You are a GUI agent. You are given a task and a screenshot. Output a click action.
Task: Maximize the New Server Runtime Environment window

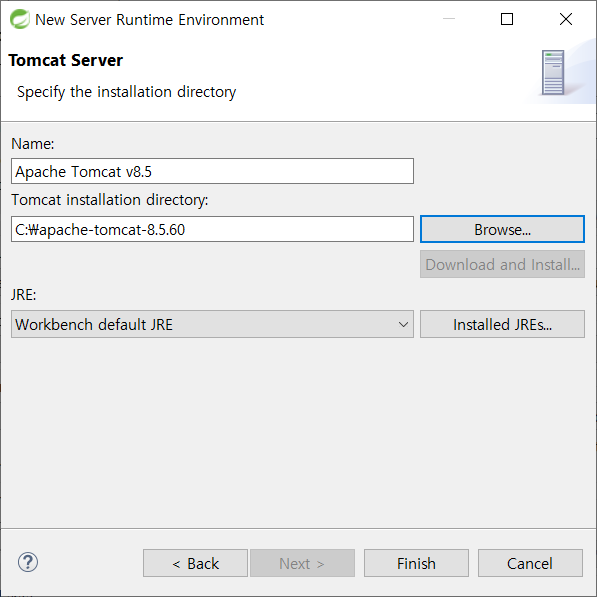(x=507, y=19)
